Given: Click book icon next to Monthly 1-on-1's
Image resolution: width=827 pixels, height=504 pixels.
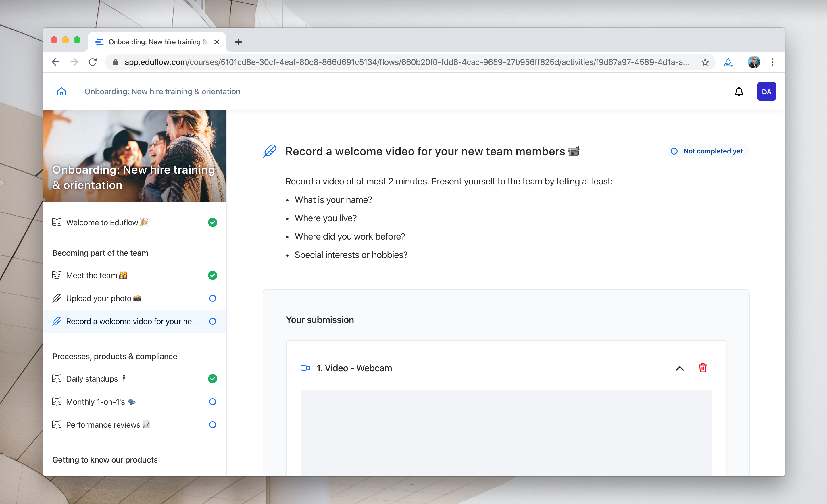Looking at the screenshot, I should click(57, 402).
